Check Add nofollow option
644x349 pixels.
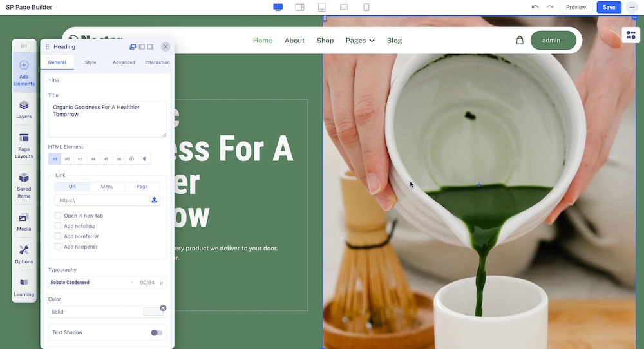click(x=57, y=226)
